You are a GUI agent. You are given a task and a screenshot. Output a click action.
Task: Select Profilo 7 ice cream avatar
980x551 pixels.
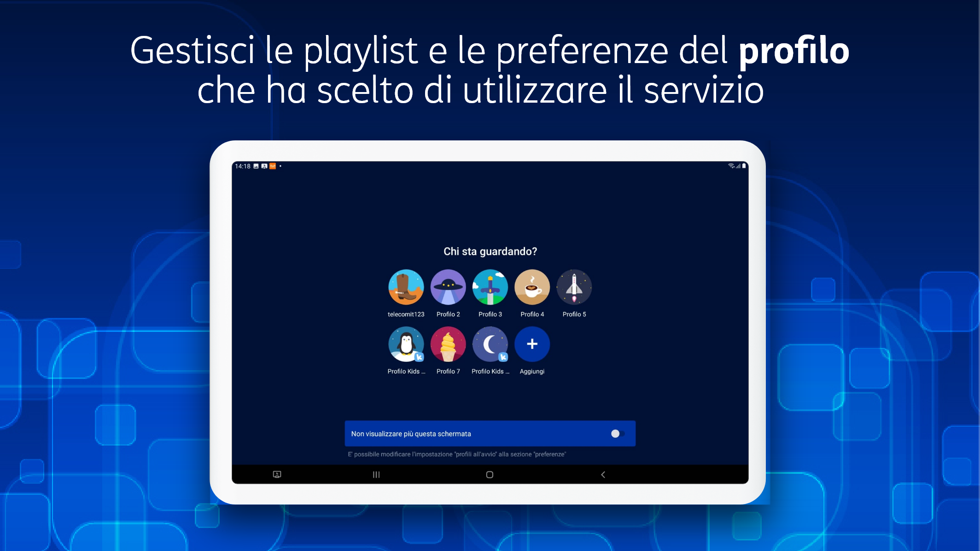tap(448, 344)
